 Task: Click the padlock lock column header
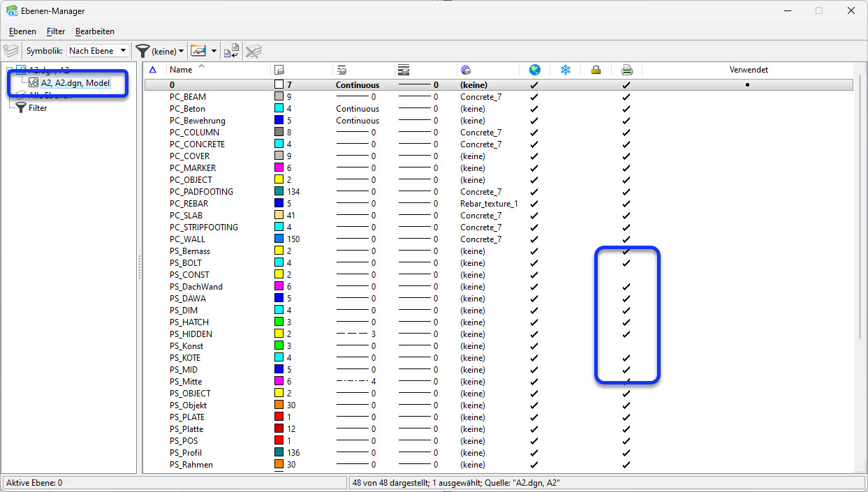click(596, 70)
